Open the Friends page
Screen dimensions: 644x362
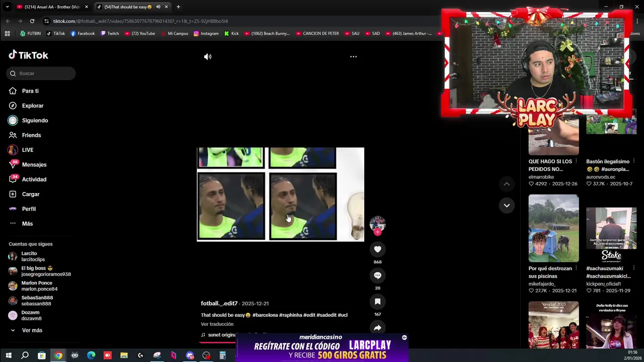[x=31, y=135]
